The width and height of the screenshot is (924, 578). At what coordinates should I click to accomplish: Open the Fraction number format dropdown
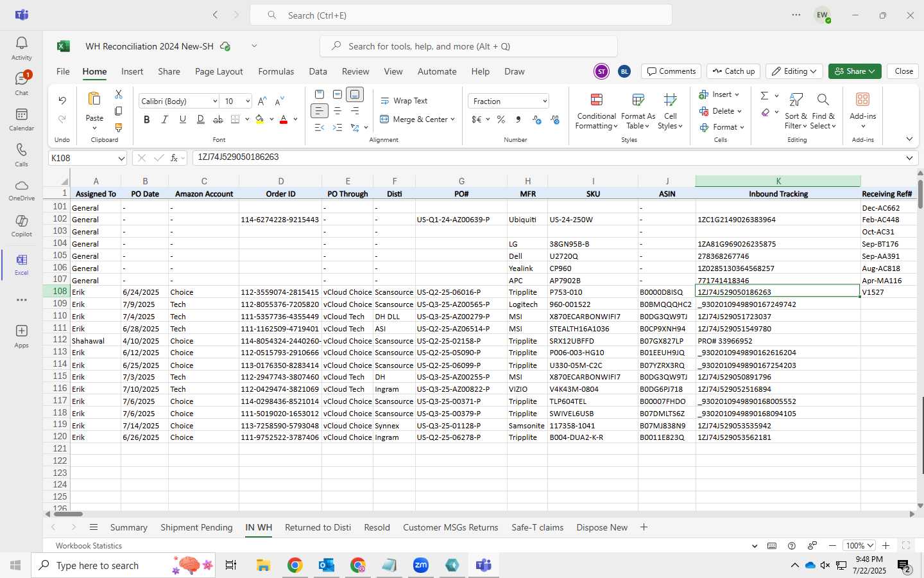click(x=545, y=101)
